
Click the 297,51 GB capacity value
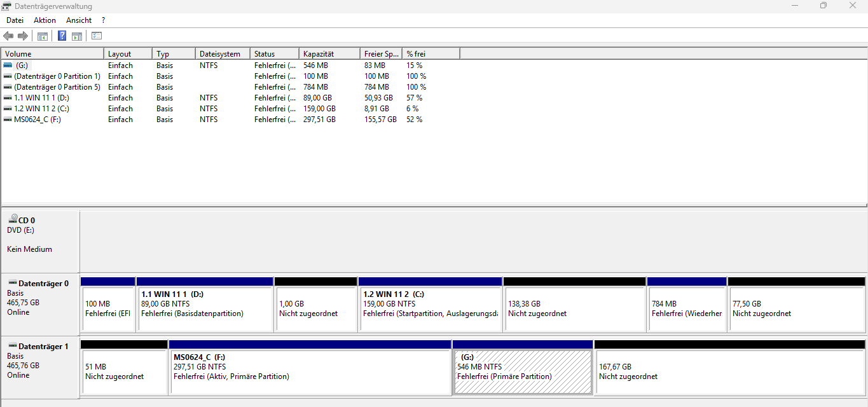coord(319,119)
